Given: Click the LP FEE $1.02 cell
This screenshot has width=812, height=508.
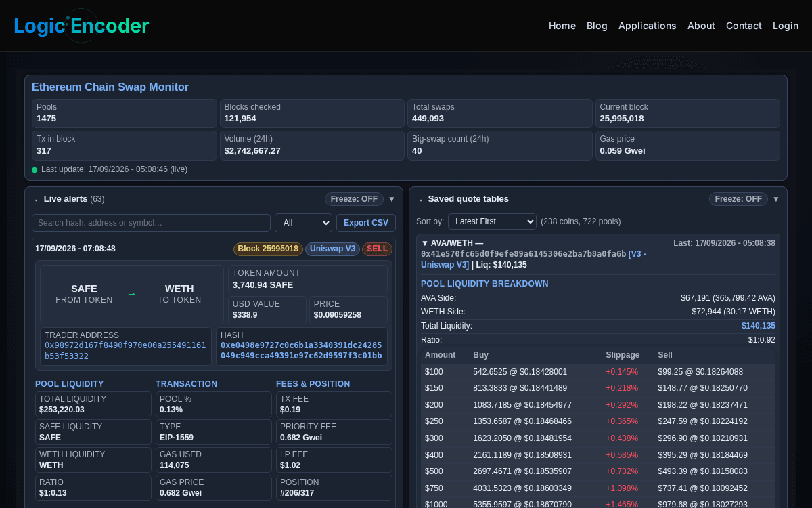Looking at the screenshot, I should click(x=334, y=460).
